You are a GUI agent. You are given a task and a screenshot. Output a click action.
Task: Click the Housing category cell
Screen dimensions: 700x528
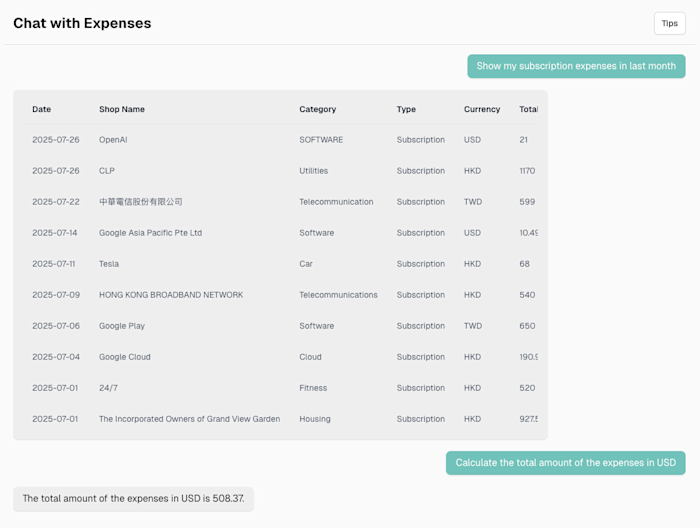tap(315, 419)
